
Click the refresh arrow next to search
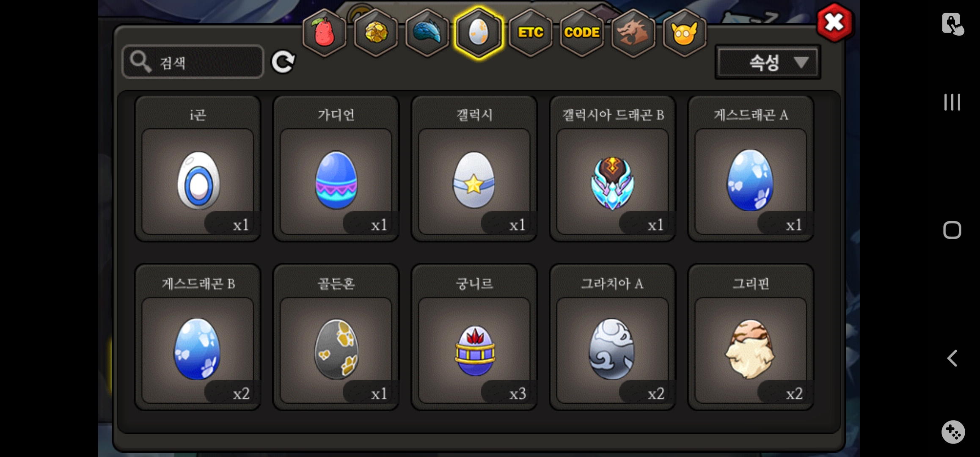(283, 62)
